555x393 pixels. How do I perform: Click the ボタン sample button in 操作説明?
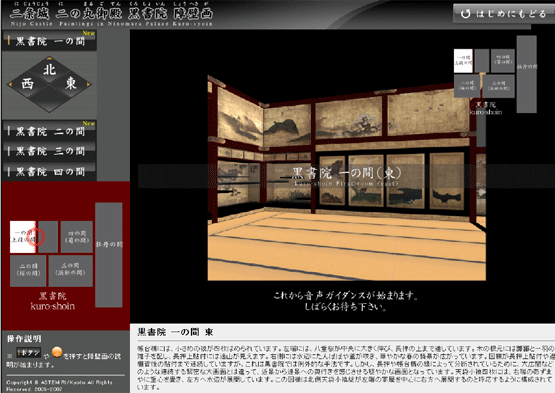pos(29,353)
